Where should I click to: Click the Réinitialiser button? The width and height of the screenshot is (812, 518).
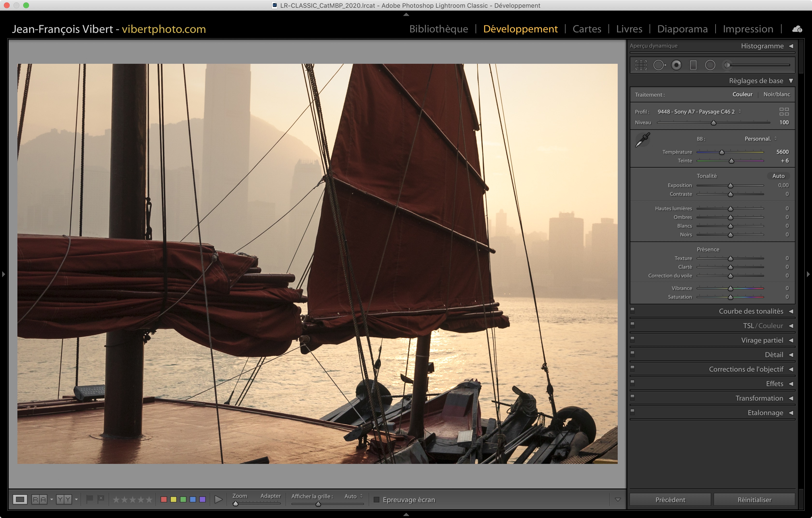754,499
